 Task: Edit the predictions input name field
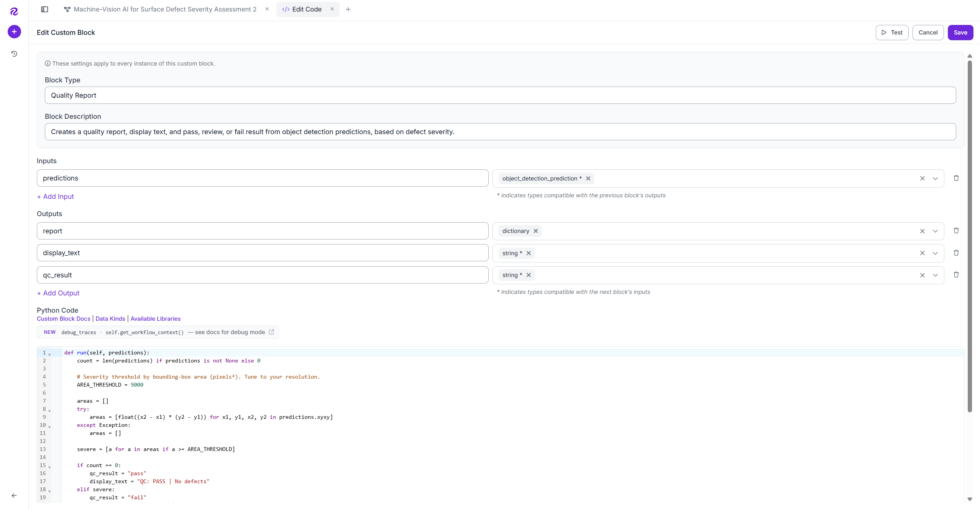click(263, 178)
